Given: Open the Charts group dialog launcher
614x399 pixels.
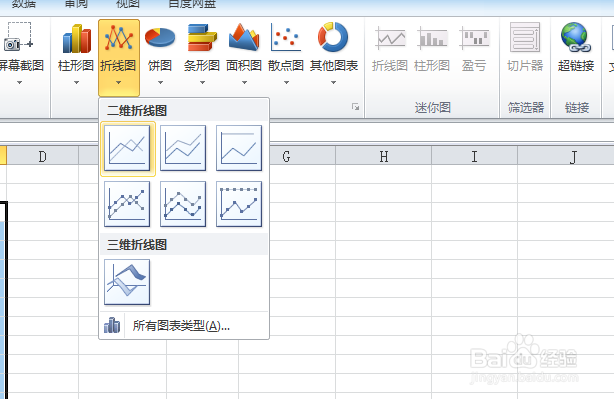Looking at the screenshot, I should [x=355, y=107].
